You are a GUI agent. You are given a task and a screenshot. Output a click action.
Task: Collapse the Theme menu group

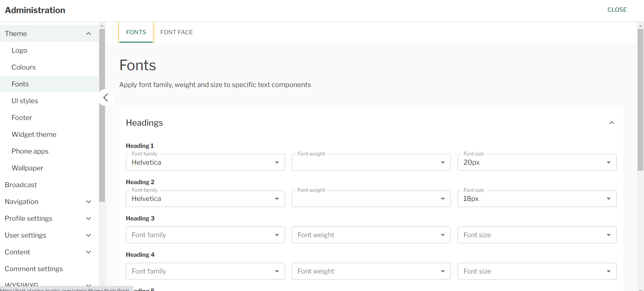tap(88, 34)
